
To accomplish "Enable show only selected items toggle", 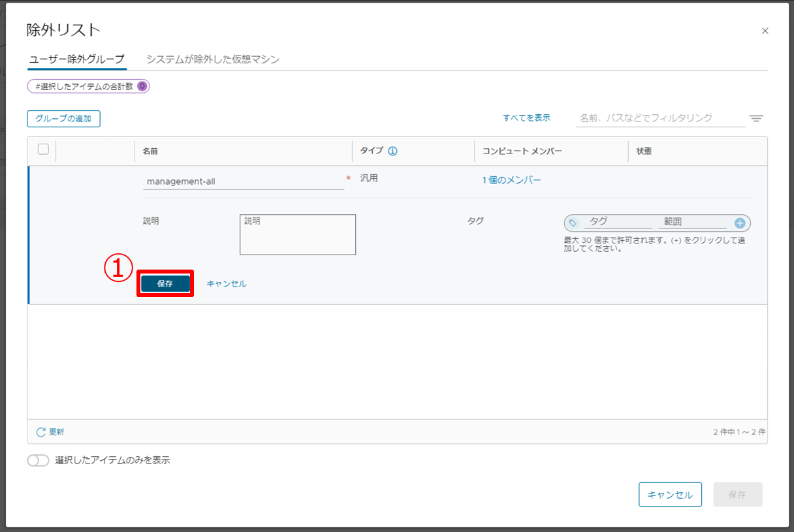I will pyautogui.click(x=38, y=460).
